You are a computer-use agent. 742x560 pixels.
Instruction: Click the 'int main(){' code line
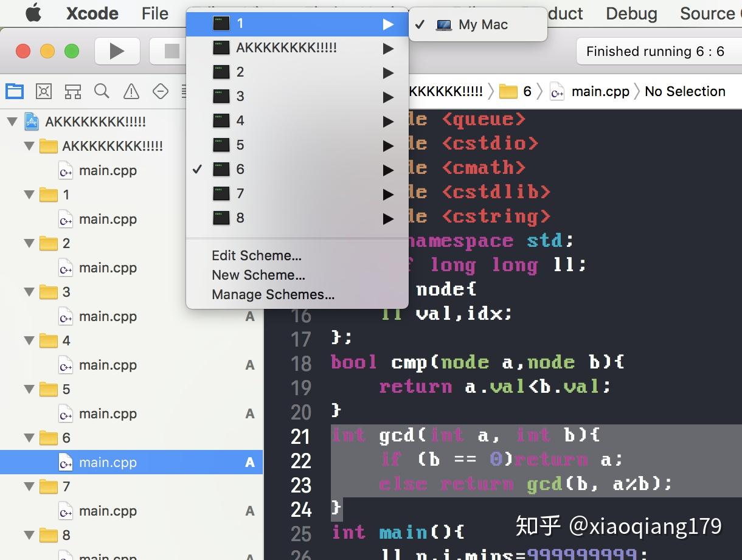click(x=398, y=533)
